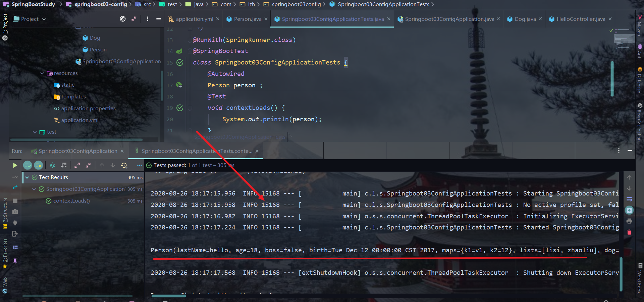Open the Run tool window options menu
Viewport: 644px width, 302px height.
click(619, 150)
